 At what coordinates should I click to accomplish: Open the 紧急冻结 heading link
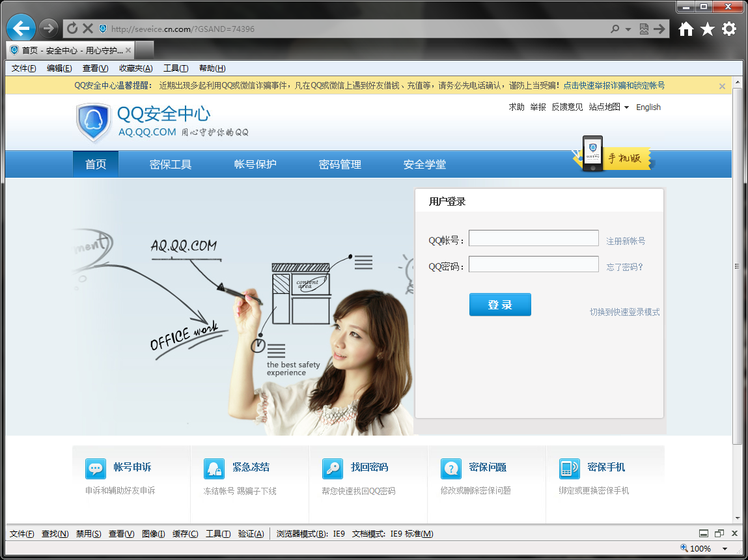pos(251,467)
